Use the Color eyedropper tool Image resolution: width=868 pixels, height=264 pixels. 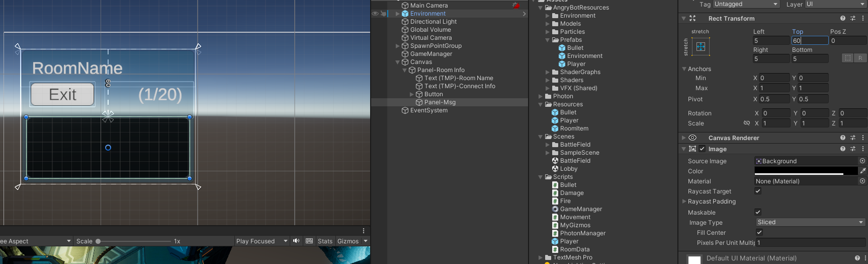(862, 171)
